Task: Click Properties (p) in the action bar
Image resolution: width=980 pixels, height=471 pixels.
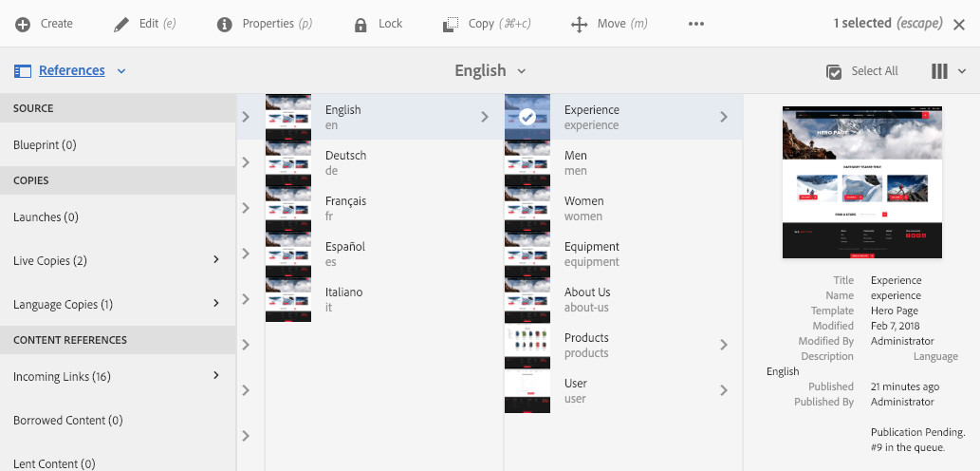Action: click(x=278, y=24)
